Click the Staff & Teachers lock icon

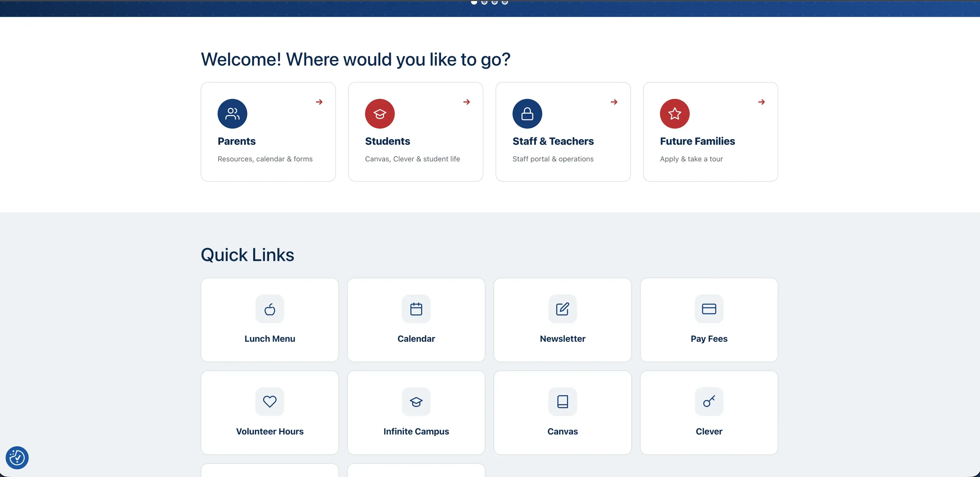tap(527, 113)
